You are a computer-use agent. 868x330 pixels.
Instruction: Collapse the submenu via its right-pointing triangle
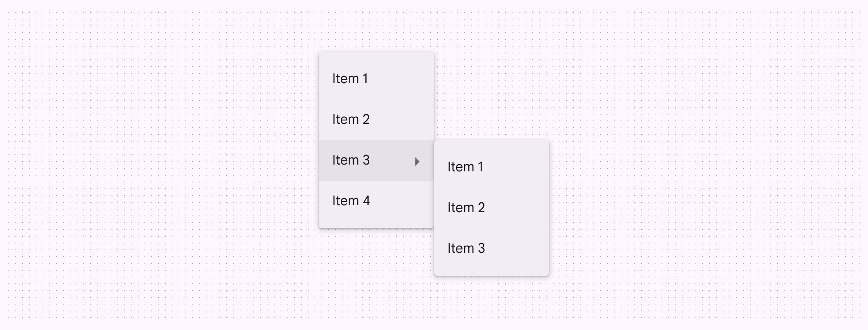(x=417, y=161)
